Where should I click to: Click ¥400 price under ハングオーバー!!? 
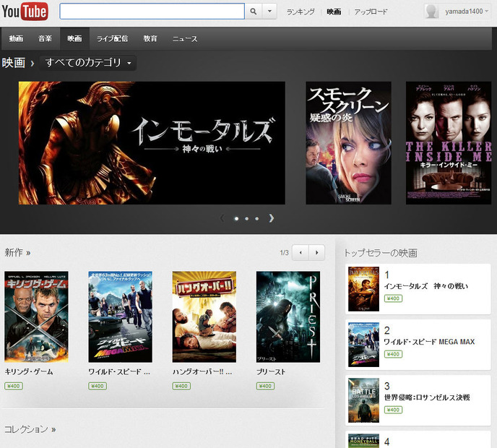(181, 386)
